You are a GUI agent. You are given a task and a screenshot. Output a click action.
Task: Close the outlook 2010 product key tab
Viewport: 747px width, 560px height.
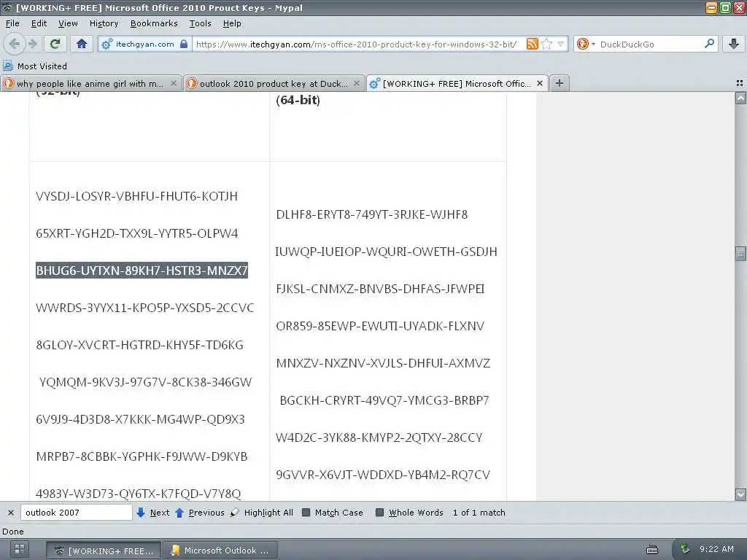tap(356, 83)
